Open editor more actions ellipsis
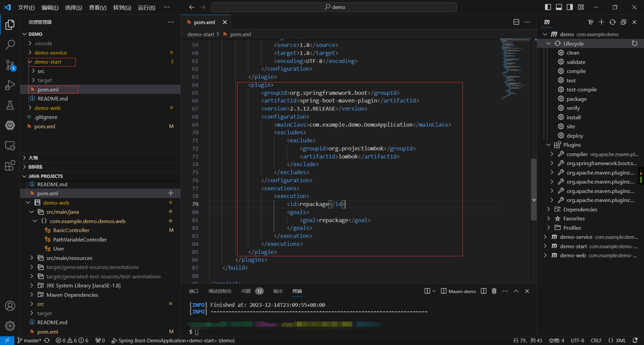Screen dimensions: 644x345 tap(527, 22)
